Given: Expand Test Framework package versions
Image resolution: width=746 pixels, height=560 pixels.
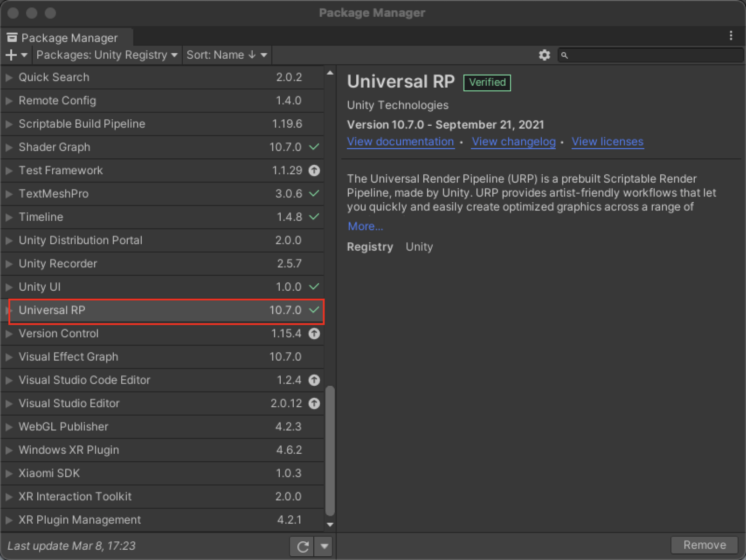Looking at the screenshot, I should [9, 171].
